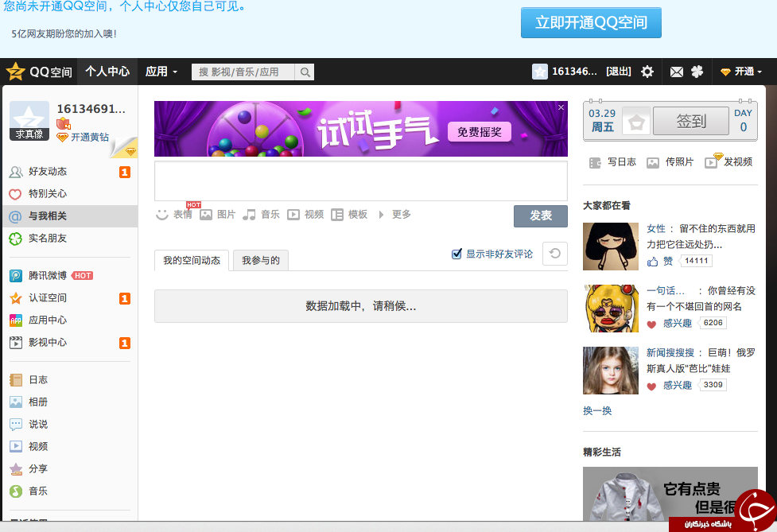This screenshot has width=777, height=532.
Task: Expand the 应用 dropdown menu
Action: (x=161, y=72)
